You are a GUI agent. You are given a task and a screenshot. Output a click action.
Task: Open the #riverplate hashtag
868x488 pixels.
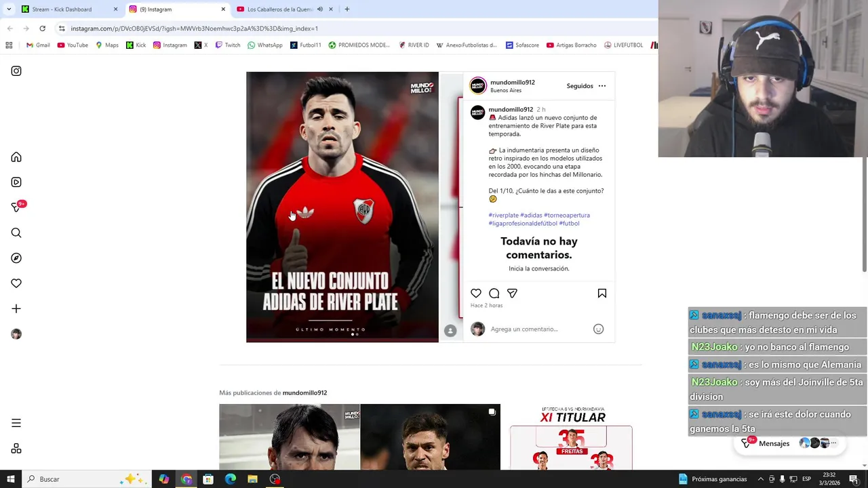tap(503, 216)
